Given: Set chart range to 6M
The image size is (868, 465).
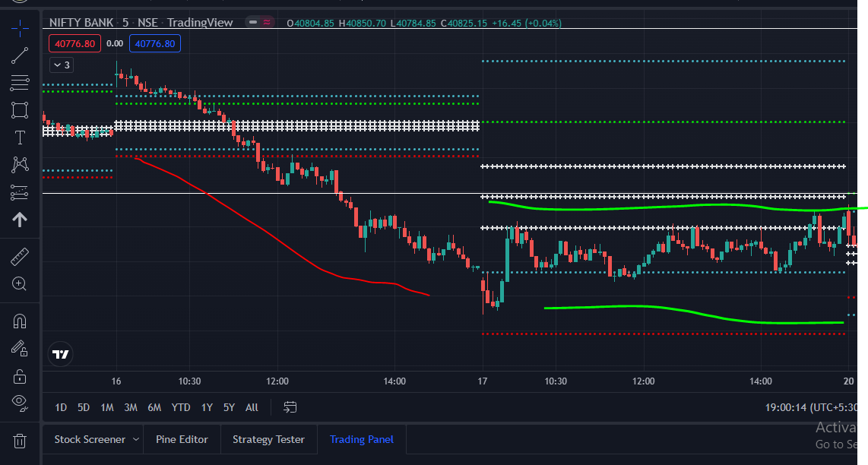Looking at the screenshot, I should [154, 407].
